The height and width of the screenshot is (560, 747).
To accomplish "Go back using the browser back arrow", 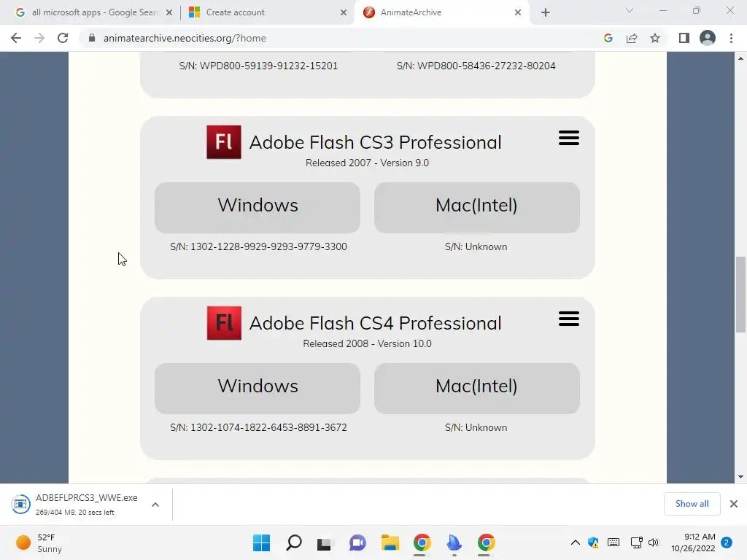I will (x=16, y=38).
